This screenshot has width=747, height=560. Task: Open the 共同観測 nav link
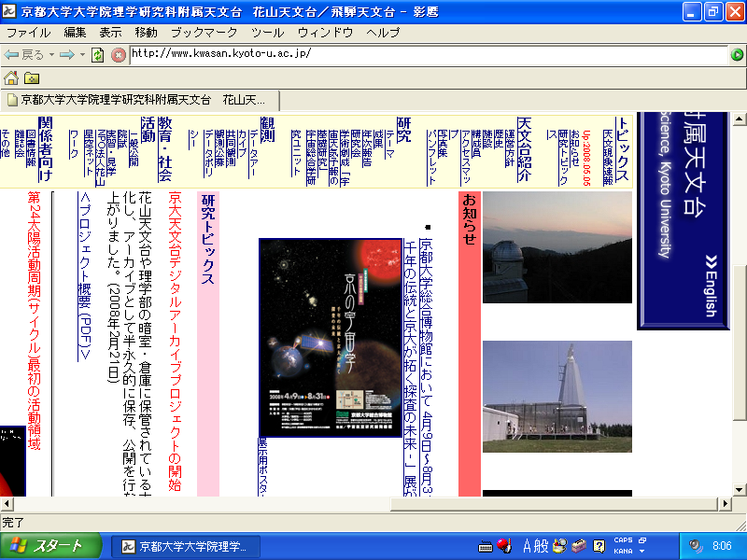click(231, 147)
